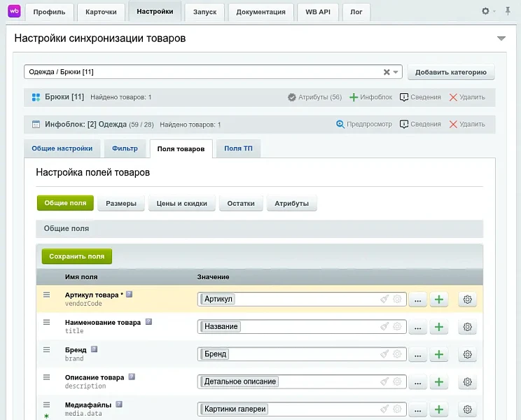Open row settings gear for Артикул товара

pos(468,300)
